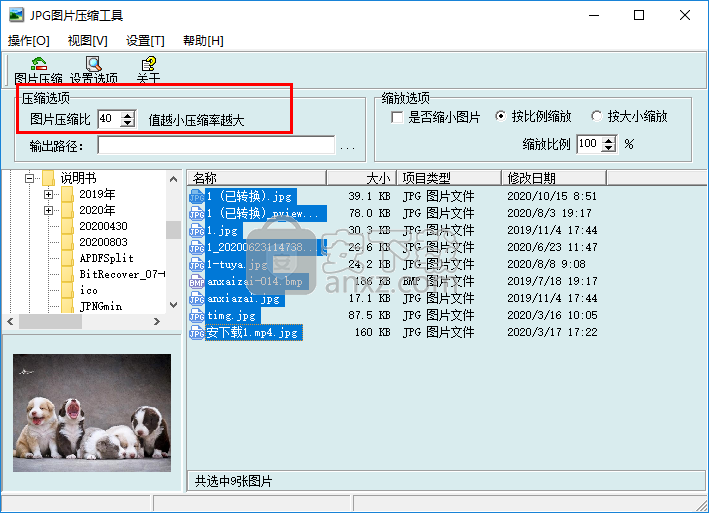Open the 设置选项 toolbar icon

(94, 64)
